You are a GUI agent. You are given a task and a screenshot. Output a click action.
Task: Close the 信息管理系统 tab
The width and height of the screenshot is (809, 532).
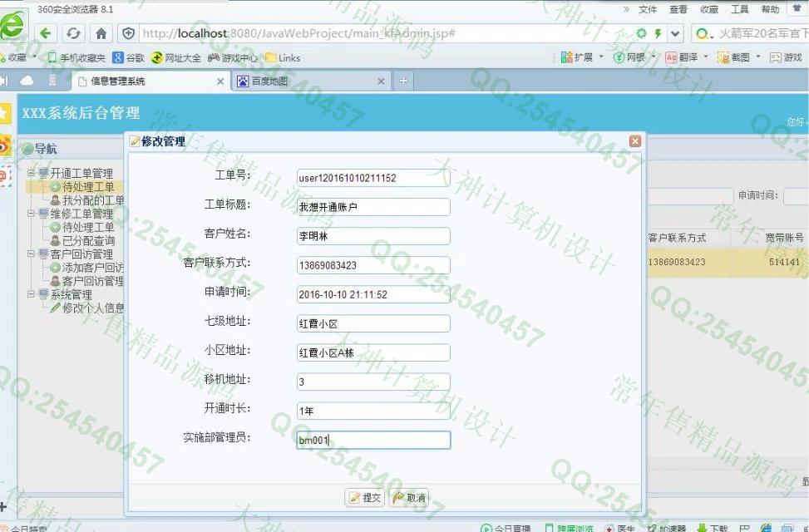220,81
